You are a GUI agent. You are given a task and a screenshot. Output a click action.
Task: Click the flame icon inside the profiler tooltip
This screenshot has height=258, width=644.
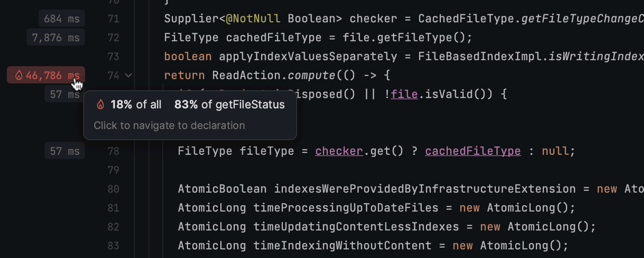[100, 104]
